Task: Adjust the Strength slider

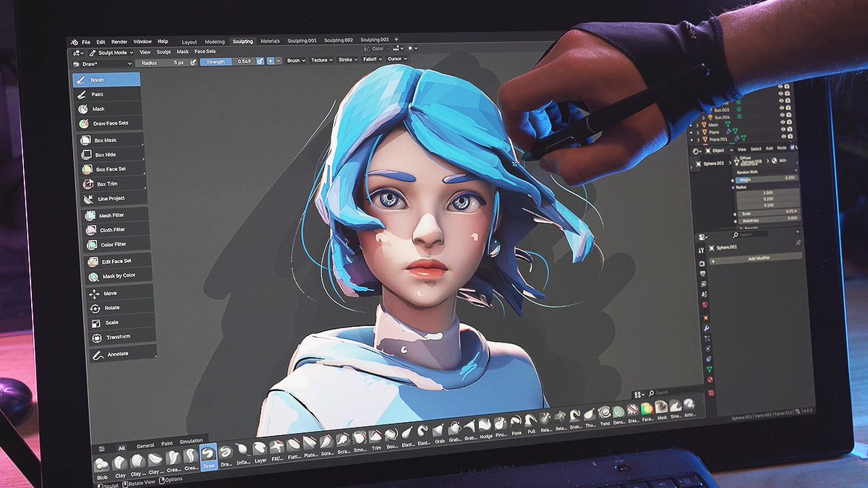Action: (228, 61)
